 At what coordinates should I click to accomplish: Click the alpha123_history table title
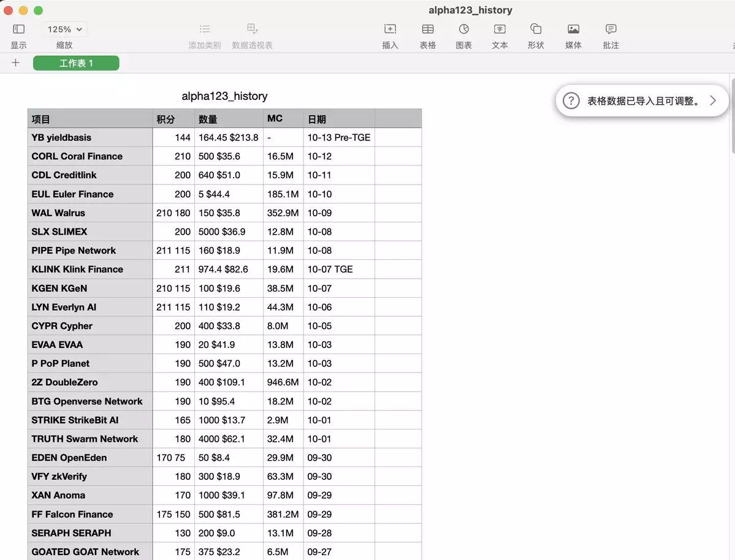click(x=224, y=96)
